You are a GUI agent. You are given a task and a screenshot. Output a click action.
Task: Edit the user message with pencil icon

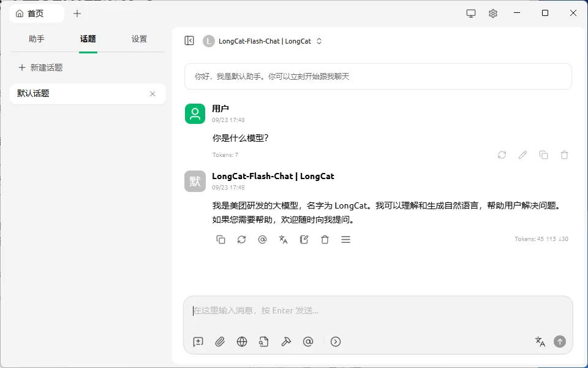coord(522,155)
